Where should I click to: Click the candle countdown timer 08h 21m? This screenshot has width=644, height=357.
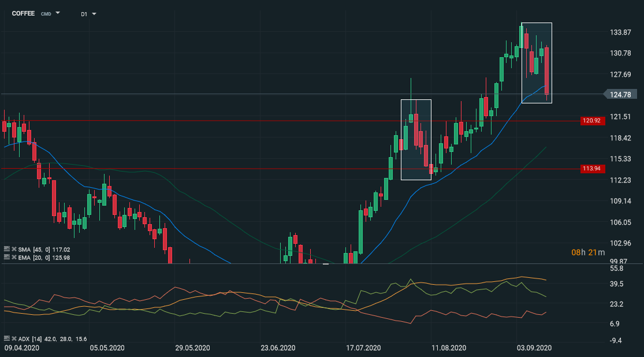point(588,252)
